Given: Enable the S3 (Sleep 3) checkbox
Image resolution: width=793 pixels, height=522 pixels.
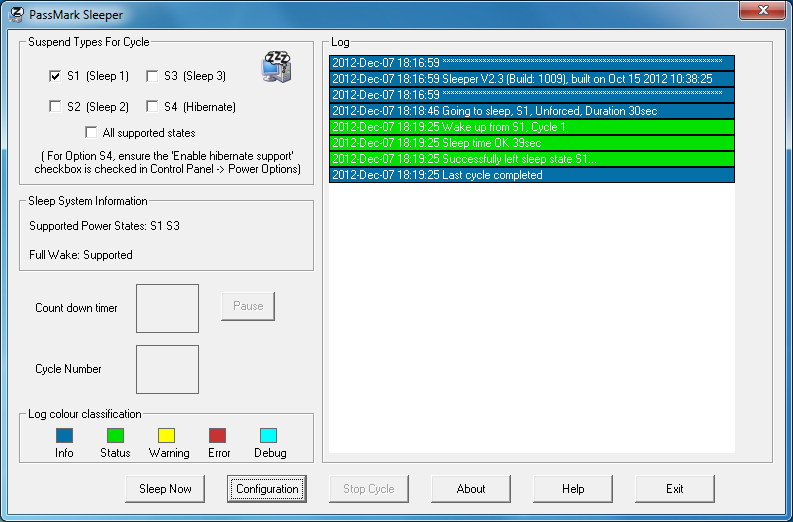Looking at the screenshot, I should coord(152,76).
